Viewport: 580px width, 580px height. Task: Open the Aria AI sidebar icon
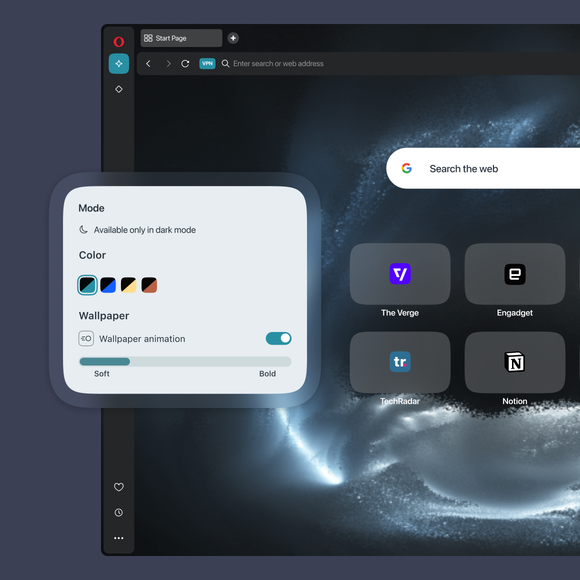coord(119,64)
